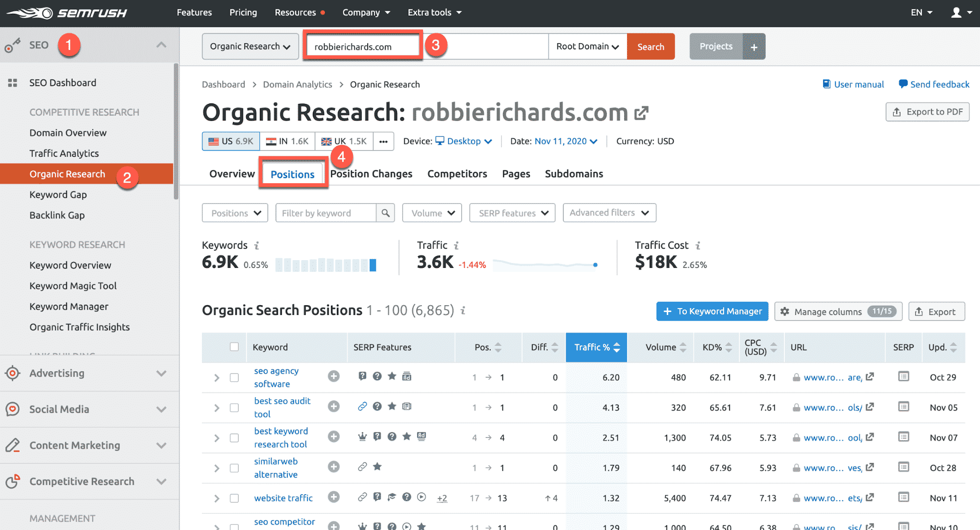
Task: Tick the checkbox for 'website traffic' row
Action: click(x=234, y=498)
